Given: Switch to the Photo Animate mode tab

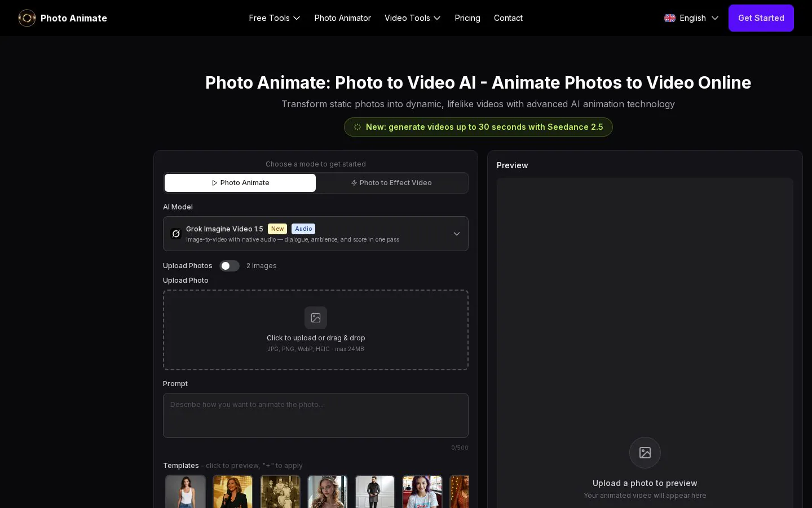Looking at the screenshot, I should pyautogui.click(x=240, y=183).
